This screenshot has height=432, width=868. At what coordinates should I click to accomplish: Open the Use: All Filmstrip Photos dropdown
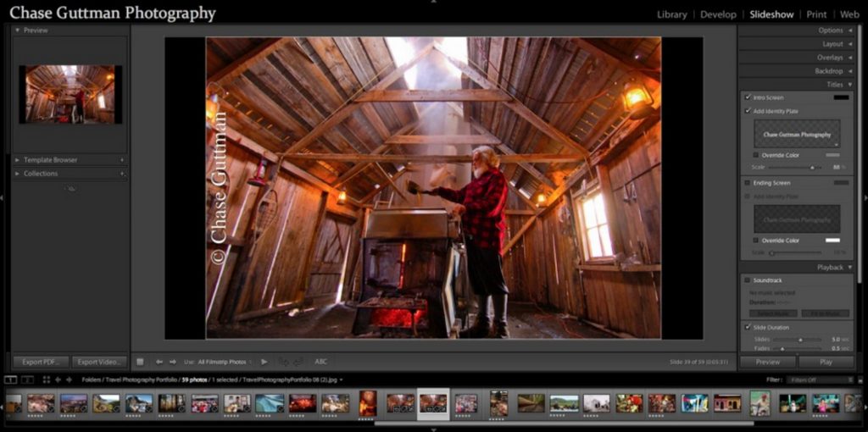225,362
